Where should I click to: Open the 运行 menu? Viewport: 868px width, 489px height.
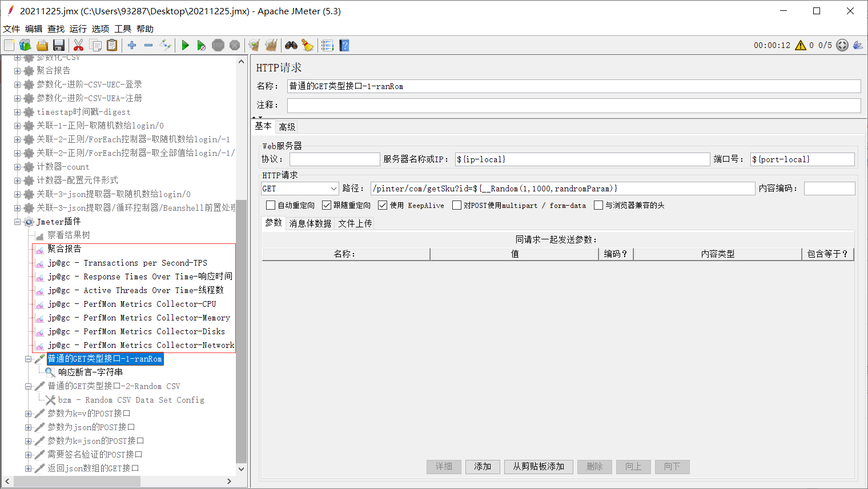78,29
